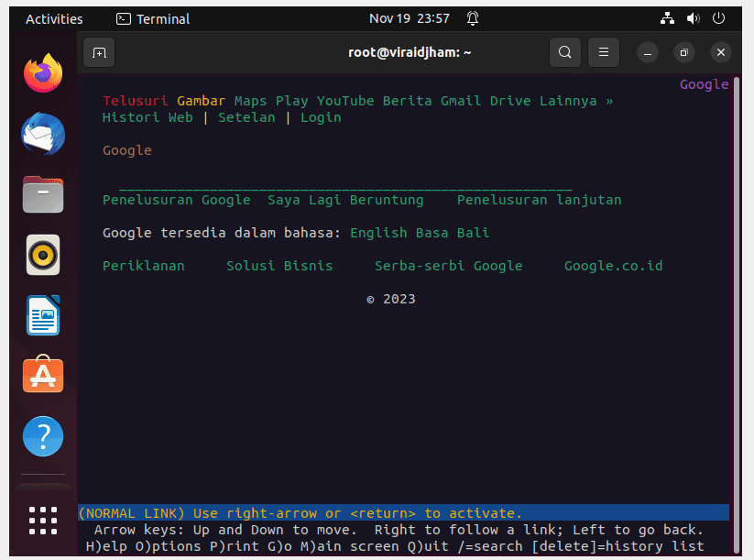Follow the Maps link
The height and width of the screenshot is (560, 754).
[x=250, y=101]
